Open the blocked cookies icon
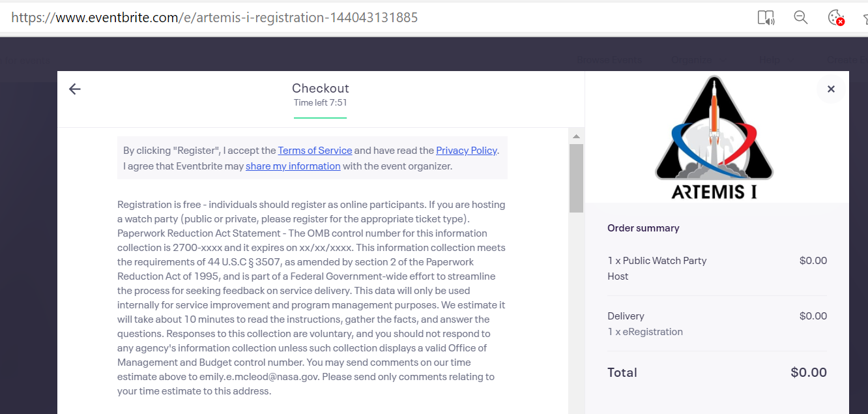Image resolution: width=868 pixels, height=414 pixels. coord(835,18)
